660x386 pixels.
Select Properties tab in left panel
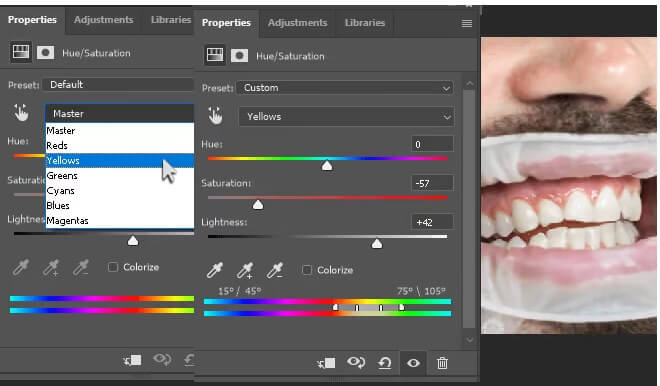tap(32, 20)
